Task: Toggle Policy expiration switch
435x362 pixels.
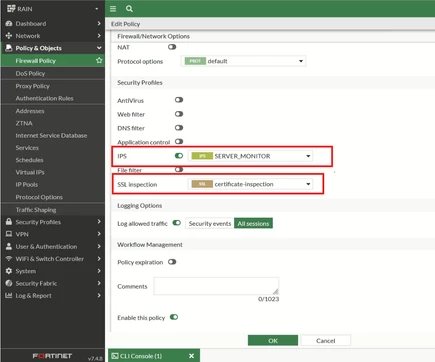Action: point(172,262)
